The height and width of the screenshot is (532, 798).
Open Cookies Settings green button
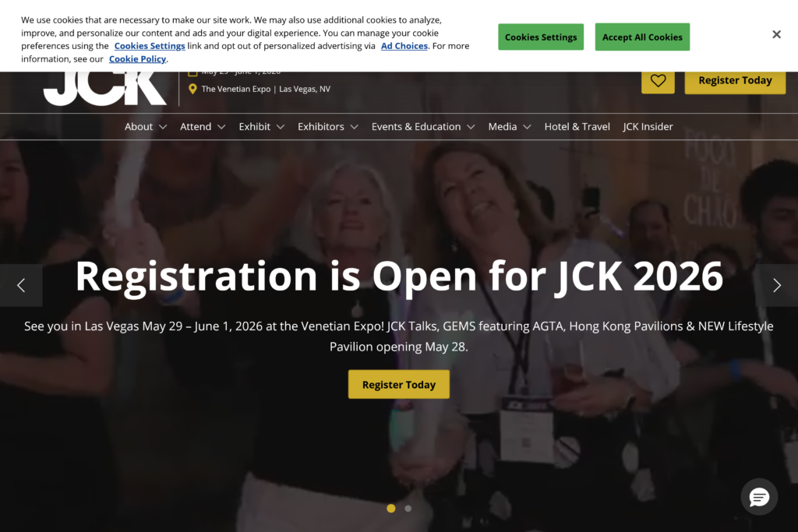click(541, 37)
